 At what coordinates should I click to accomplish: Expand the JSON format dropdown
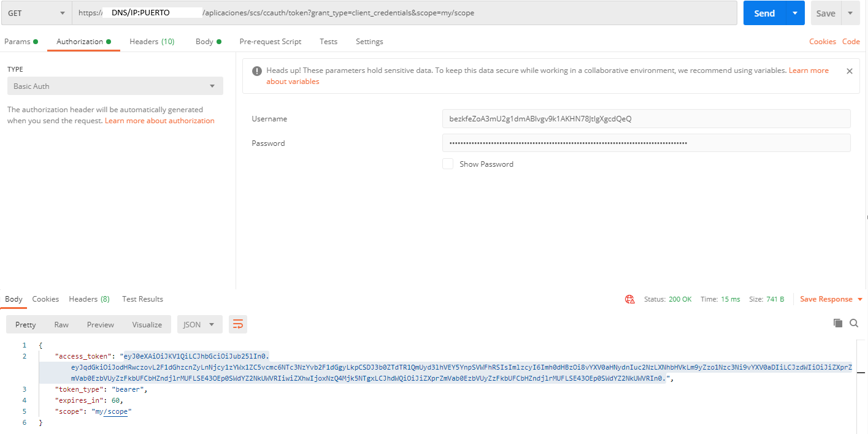tap(199, 324)
